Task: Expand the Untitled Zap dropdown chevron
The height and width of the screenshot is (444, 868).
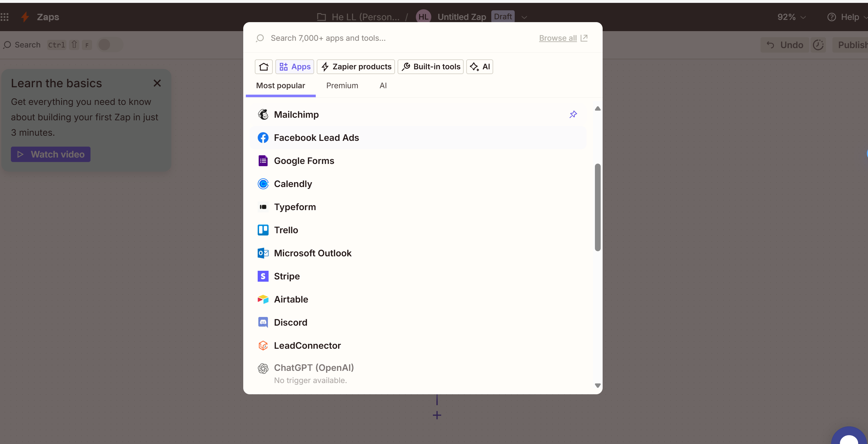Action: tap(524, 17)
